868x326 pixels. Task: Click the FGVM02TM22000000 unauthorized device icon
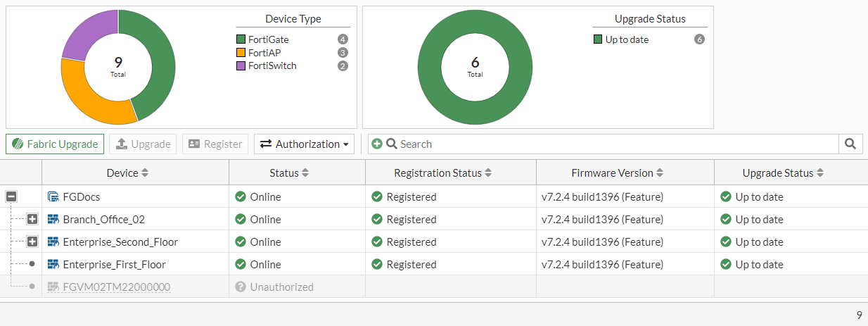point(53,287)
